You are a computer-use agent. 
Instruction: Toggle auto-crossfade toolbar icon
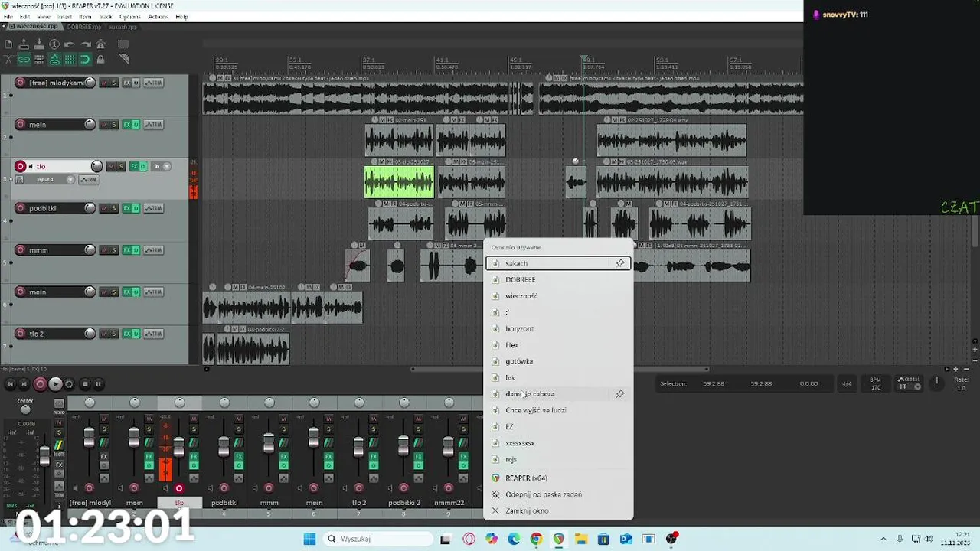click(x=8, y=59)
